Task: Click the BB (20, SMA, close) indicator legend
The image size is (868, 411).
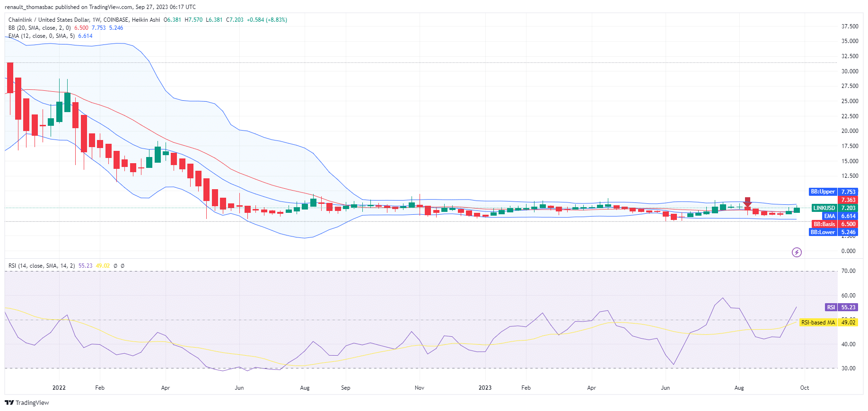Action: pos(40,28)
